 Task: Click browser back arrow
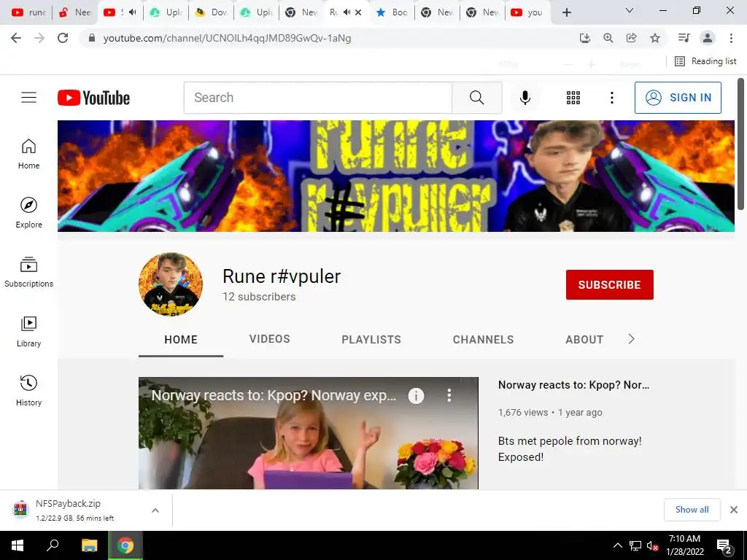16,38
